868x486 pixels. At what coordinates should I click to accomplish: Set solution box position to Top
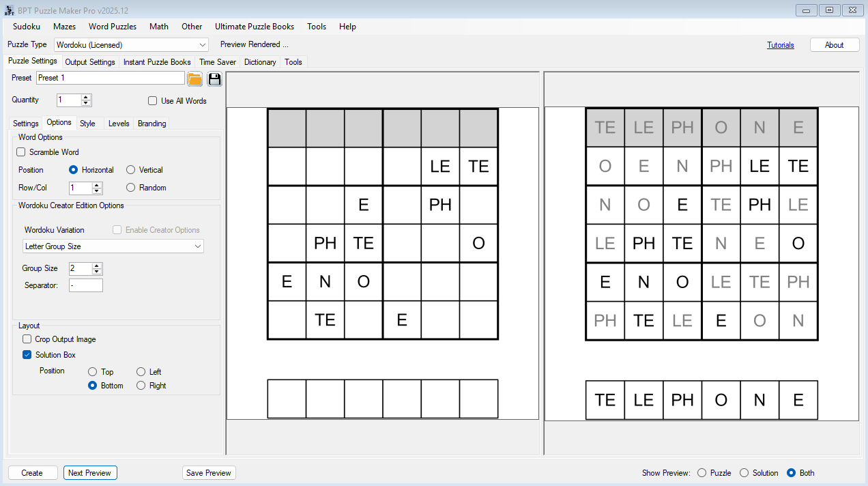click(93, 372)
